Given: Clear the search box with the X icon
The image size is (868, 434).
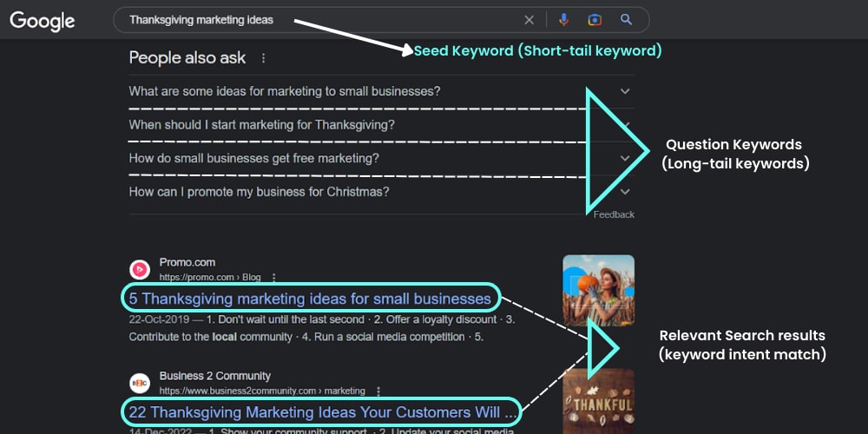Looking at the screenshot, I should (529, 20).
